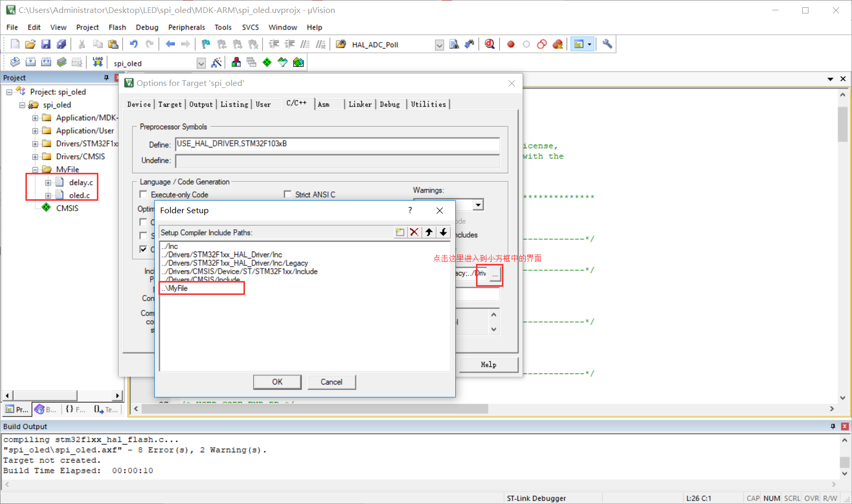
Task: Click the Build target icon
Action: (x=31, y=63)
